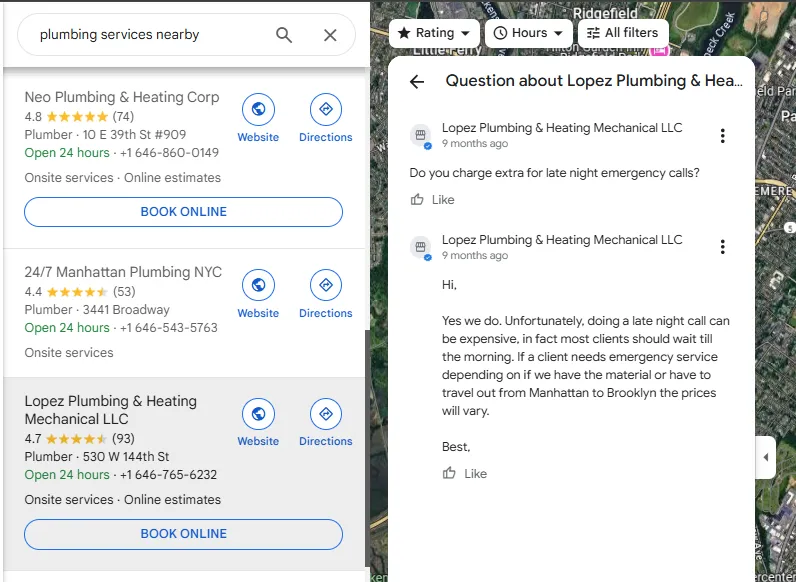Collapse the side panel with arrow tab
Image resolution: width=796 pixels, height=582 pixels.
(x=766, y=457)
